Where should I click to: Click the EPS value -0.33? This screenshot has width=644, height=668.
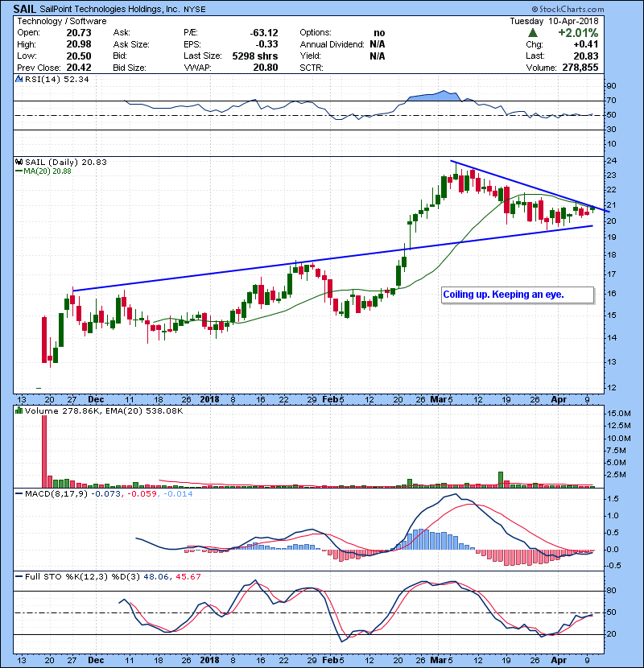click(x=266, y=44)
